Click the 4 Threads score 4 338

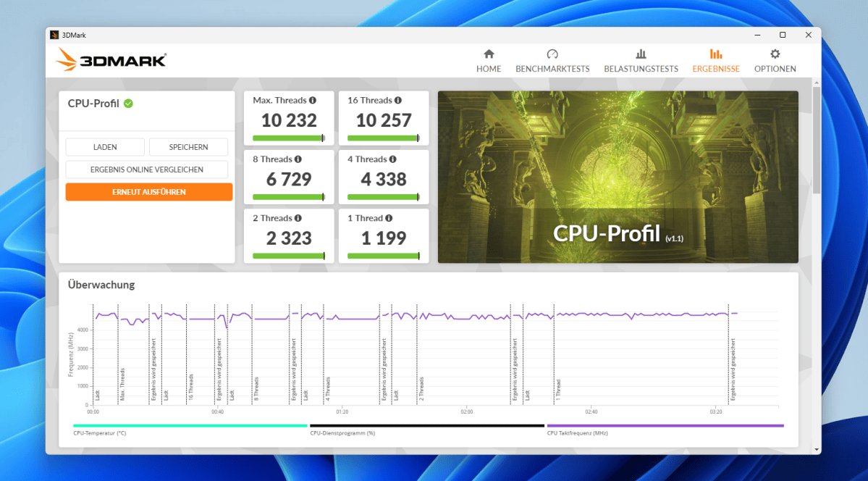[383, 179]
